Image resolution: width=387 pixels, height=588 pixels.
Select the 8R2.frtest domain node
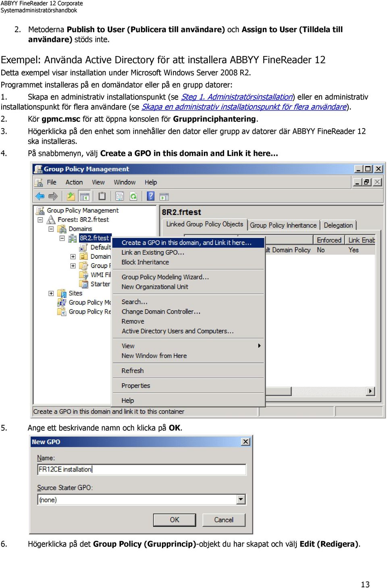tap(94, 238)
